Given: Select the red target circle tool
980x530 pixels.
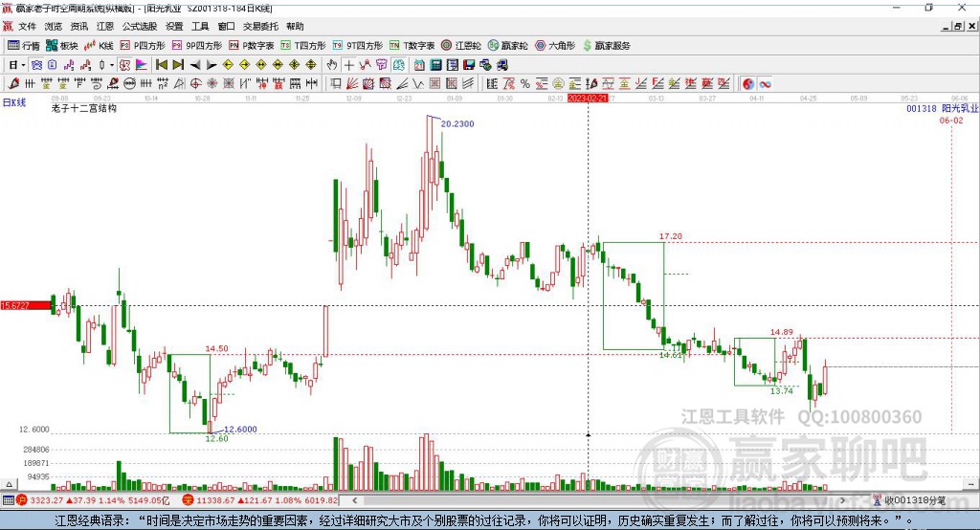Looking at the screenshot, I should [195, 84].
